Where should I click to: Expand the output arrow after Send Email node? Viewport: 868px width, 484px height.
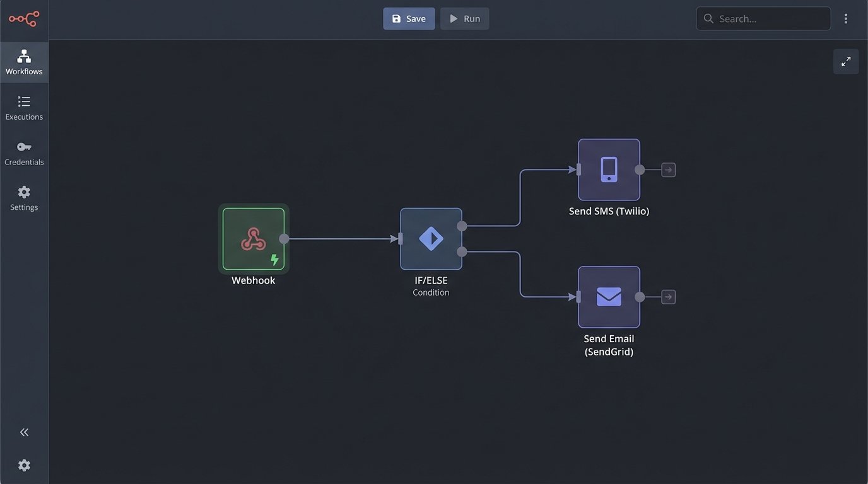[x=669, y=297]
